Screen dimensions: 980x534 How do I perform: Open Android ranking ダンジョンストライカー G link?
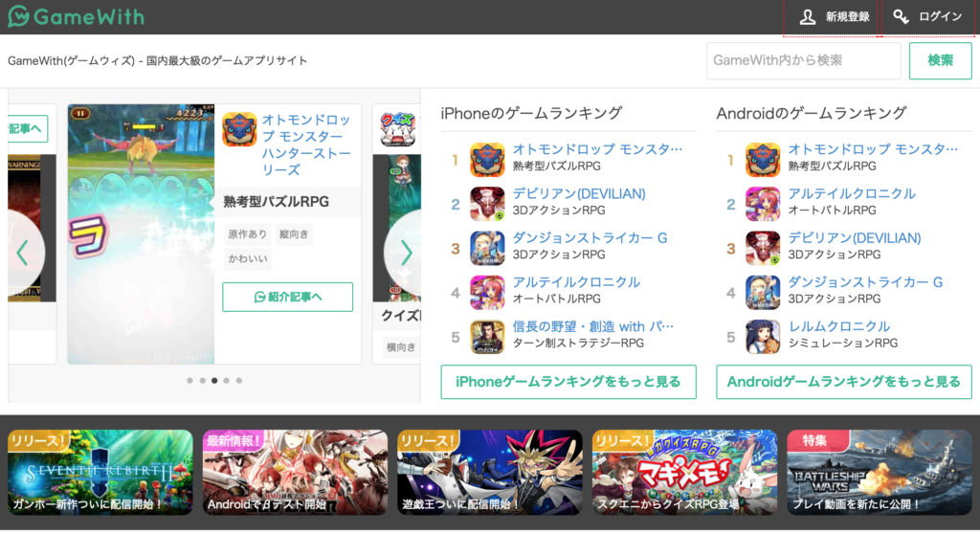coord(865,282)
